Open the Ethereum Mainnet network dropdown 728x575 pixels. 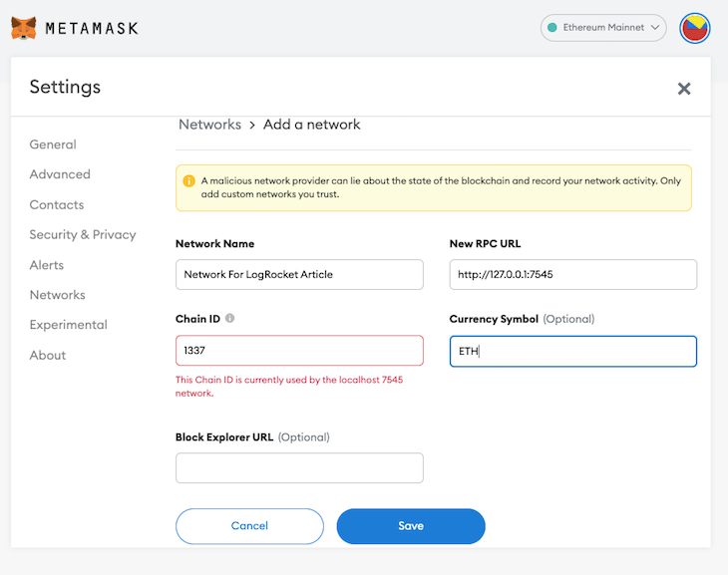point(603,28)
